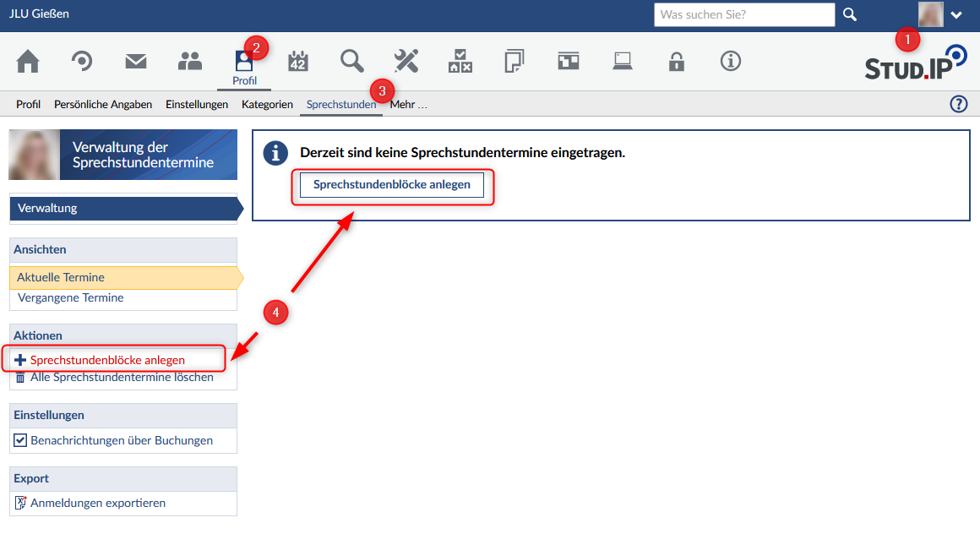Click the magnifier search navigation icon
980x545 pixels.
(x=352, y=61)
